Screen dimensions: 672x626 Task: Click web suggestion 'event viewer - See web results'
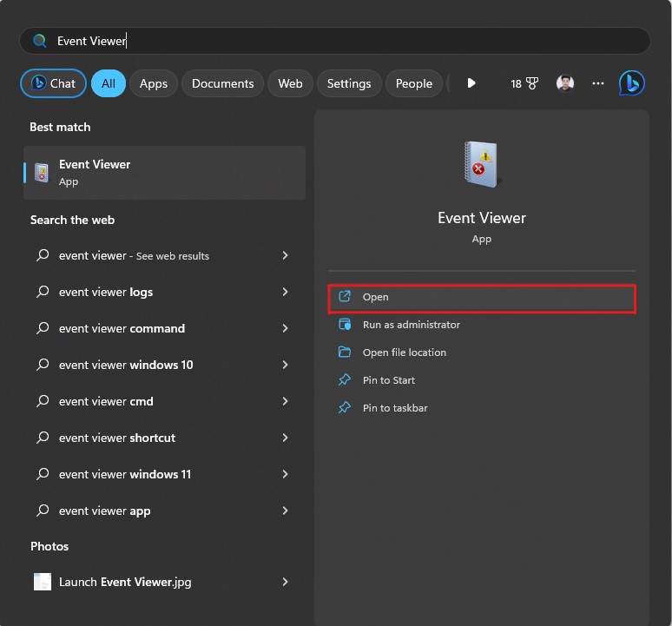point(165,256)
